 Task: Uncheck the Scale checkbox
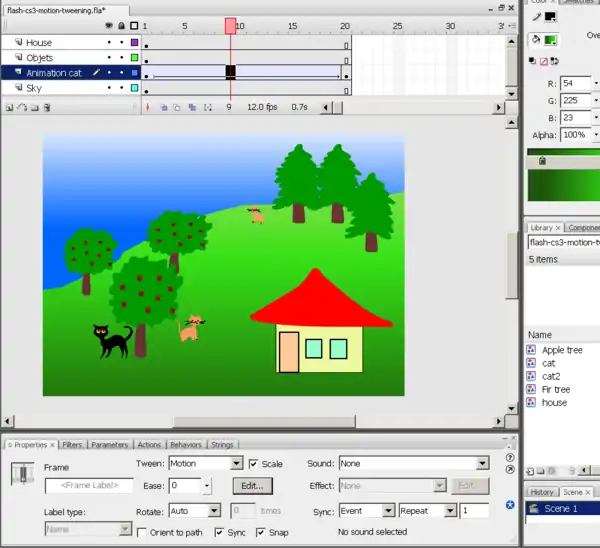pos(254,464)
